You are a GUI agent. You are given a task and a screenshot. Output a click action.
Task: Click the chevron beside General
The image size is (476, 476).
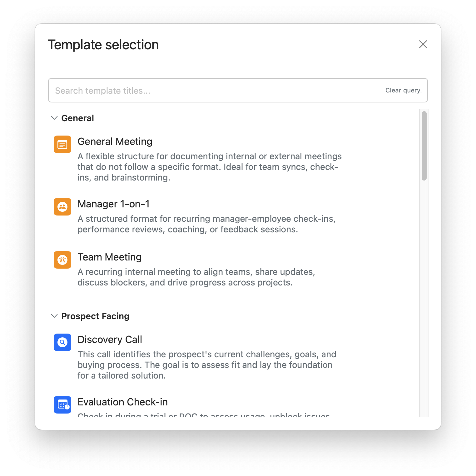click(54, 118)
